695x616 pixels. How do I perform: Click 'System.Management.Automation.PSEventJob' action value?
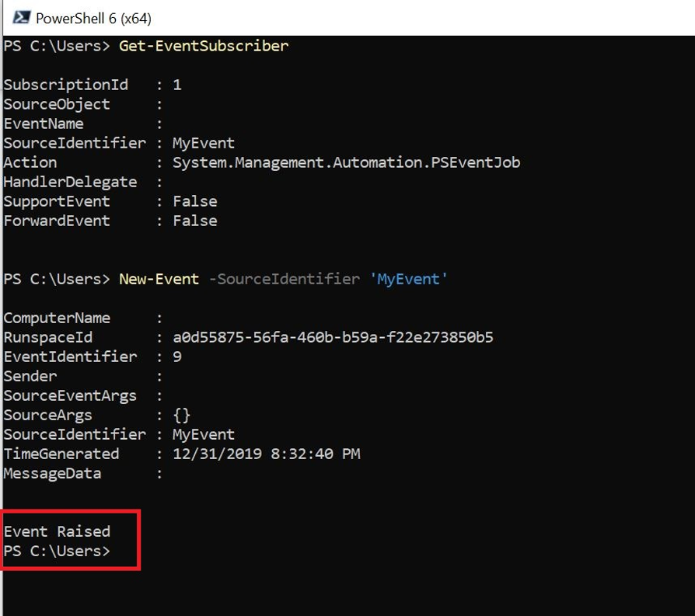click(x=346, y=162)
